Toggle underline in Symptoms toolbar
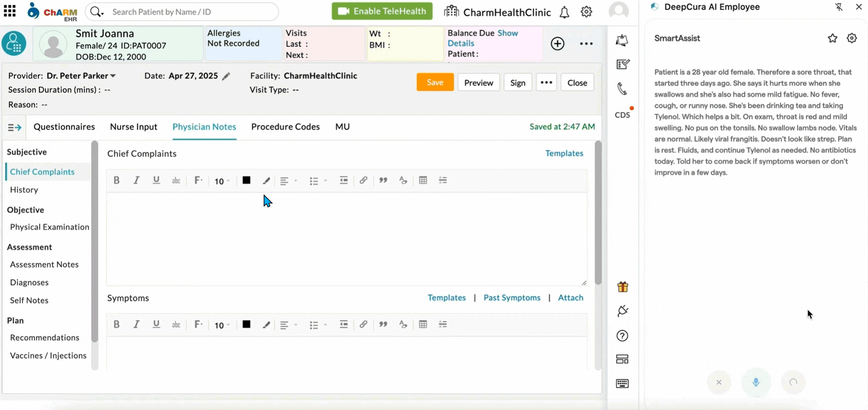The height and width of the screenshot is (410, 868). tap(156, 325)
